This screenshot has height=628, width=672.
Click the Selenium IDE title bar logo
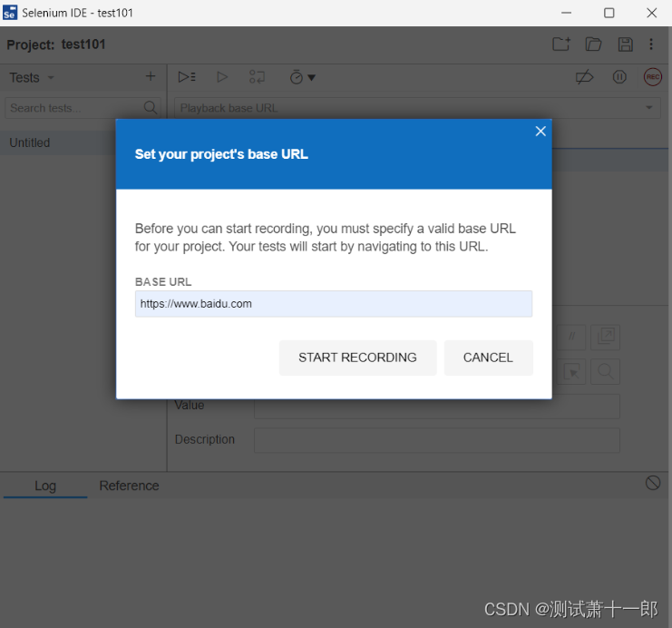[10, 13]
